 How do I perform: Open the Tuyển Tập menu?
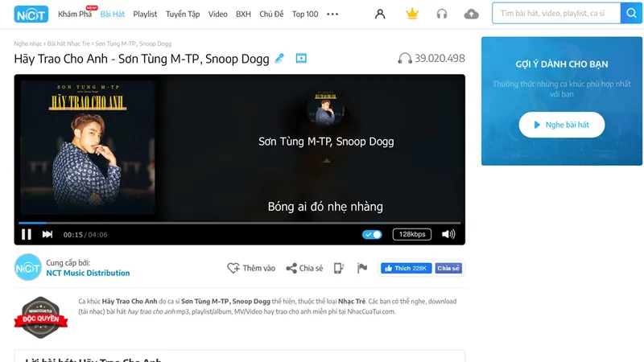(183, 14)
